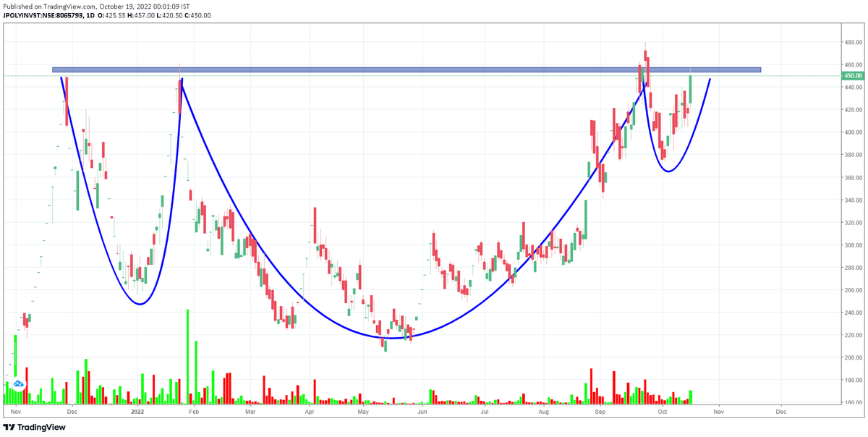
Task: Click the green 450.00 current price tag
Action: [x=854, y=75]
